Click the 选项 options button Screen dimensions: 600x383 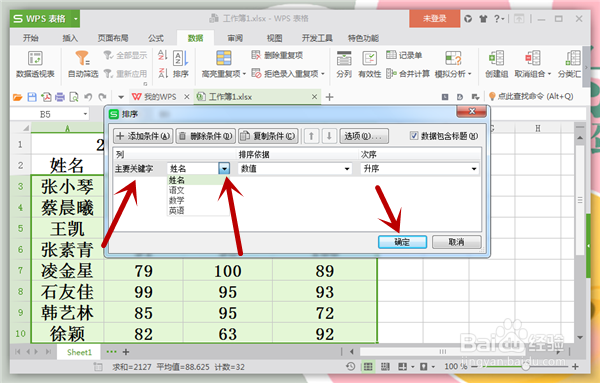click(x=364, y=136)
